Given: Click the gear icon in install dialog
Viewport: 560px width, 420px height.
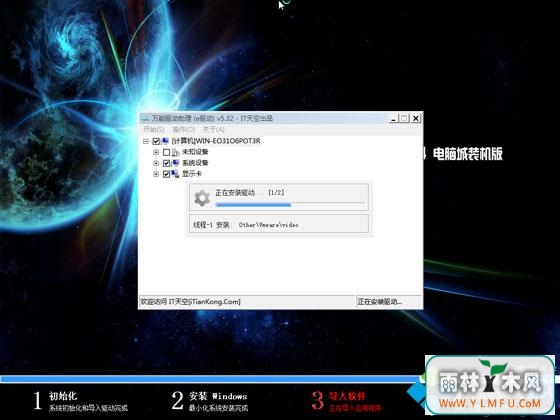Looking at the screenshot, I should pyautogui.click(x=202, y=198).
